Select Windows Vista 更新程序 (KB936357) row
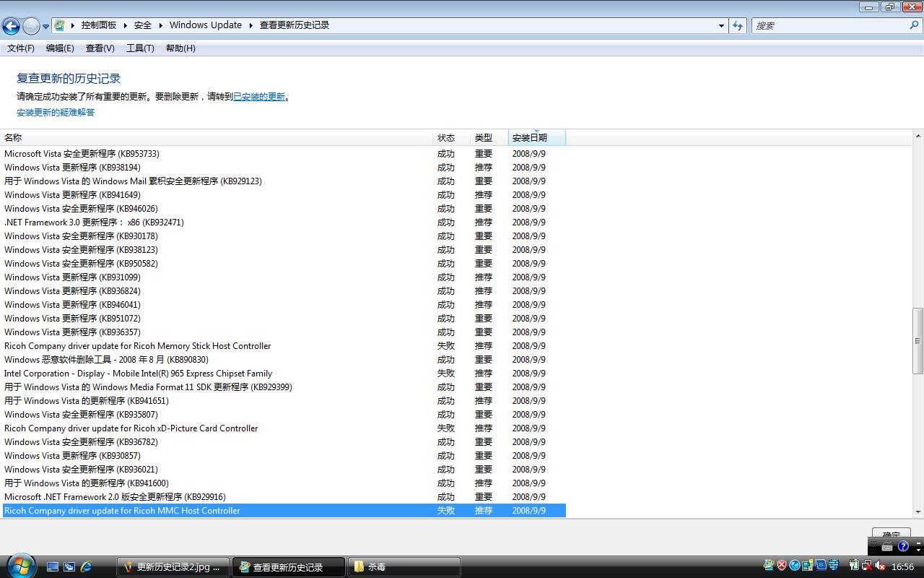This screenshot has width=924, height=578. tap(284, 332)
